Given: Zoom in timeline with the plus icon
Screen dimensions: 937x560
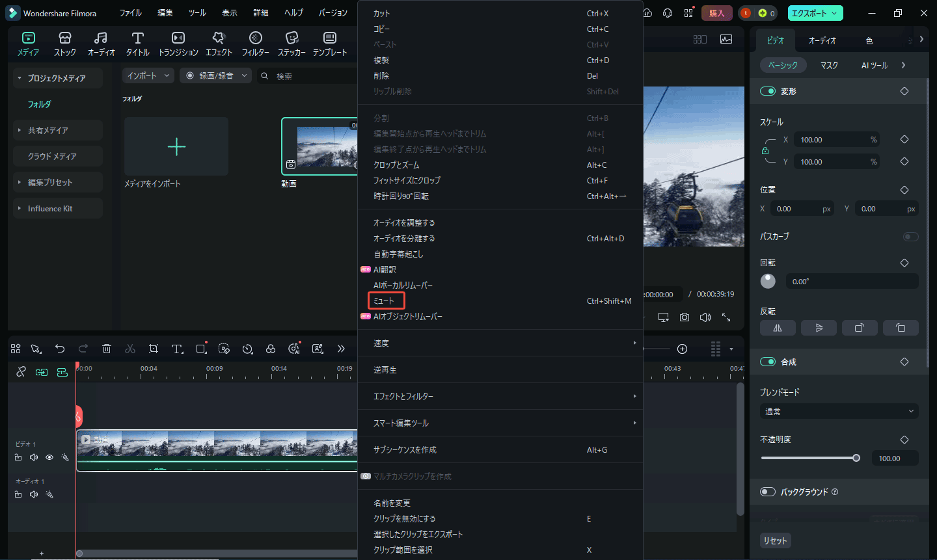Looking at the screenshot, I should pos(682,349).
